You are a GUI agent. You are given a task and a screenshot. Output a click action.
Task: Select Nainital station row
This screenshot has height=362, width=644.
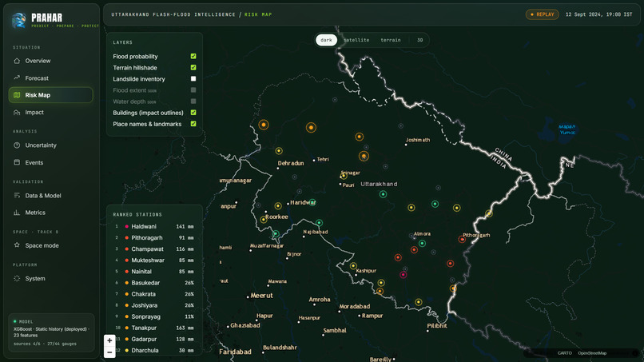click(154, 272)
